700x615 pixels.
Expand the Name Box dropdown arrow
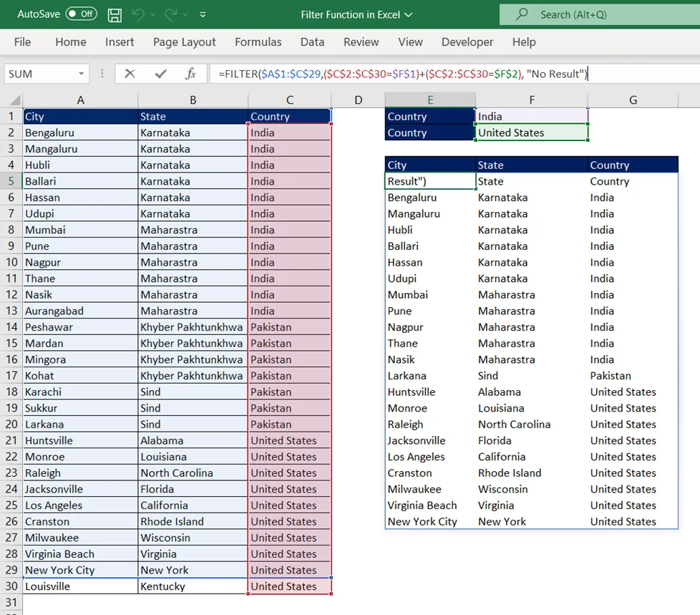click(82, 74)
